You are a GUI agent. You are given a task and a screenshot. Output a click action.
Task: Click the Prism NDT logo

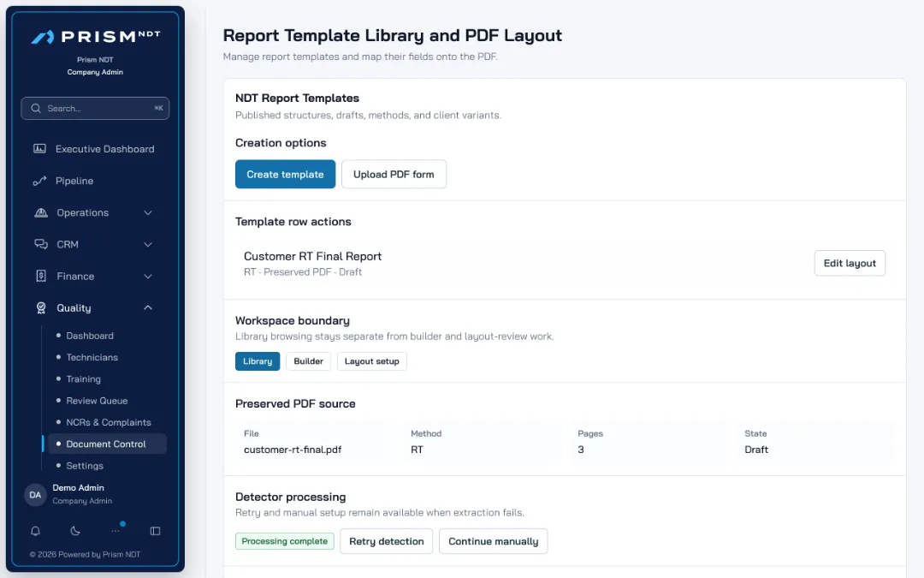pos(96,37)
